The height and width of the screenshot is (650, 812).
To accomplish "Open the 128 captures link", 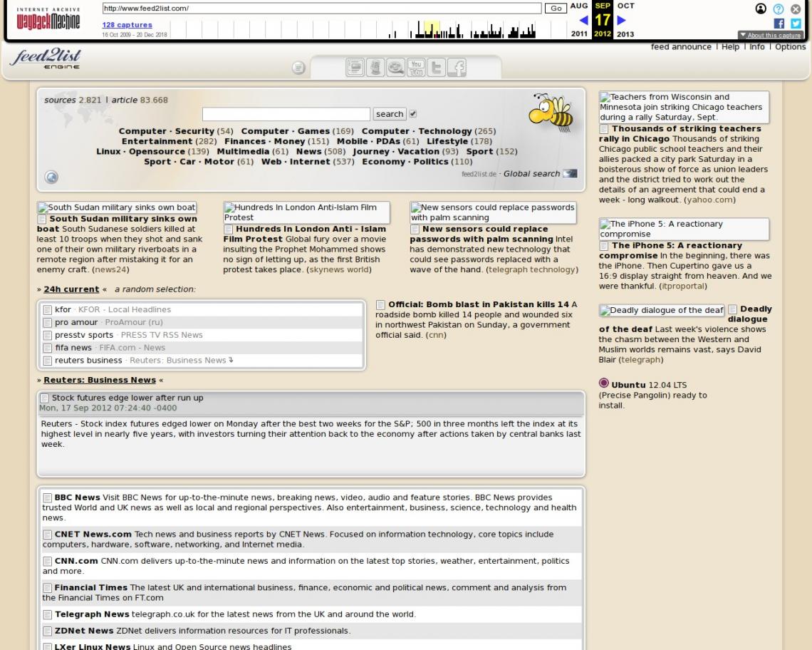I will 127,25.
